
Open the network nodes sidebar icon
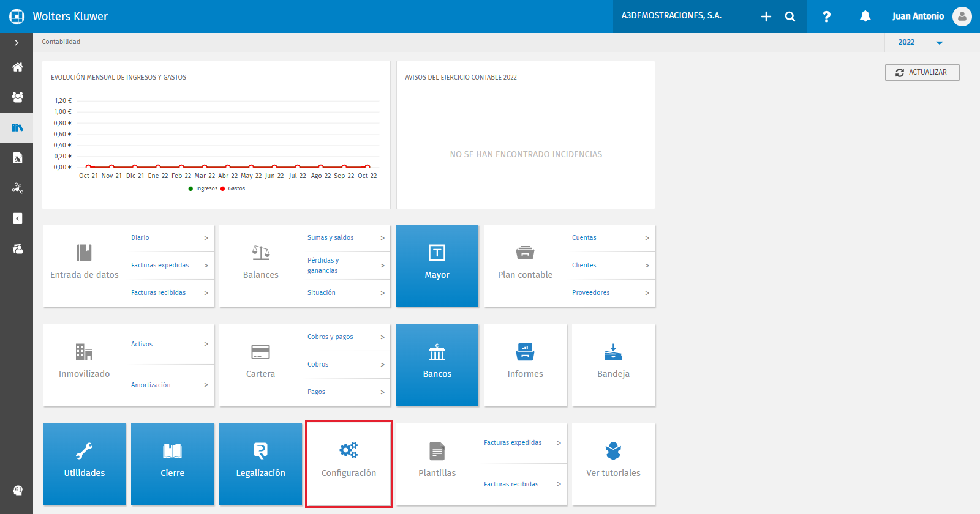(18, 188)
